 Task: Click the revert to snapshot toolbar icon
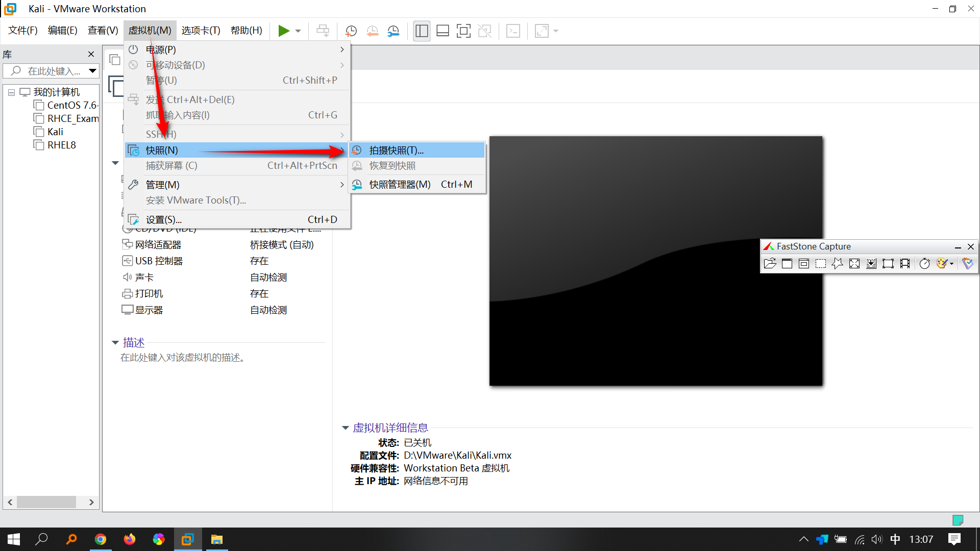coord(372,31)
